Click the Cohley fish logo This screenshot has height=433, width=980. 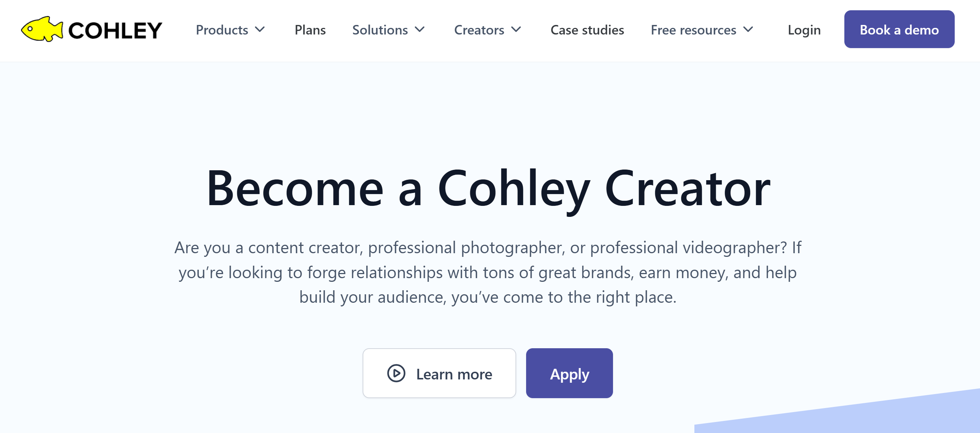(x=43, y=29)
